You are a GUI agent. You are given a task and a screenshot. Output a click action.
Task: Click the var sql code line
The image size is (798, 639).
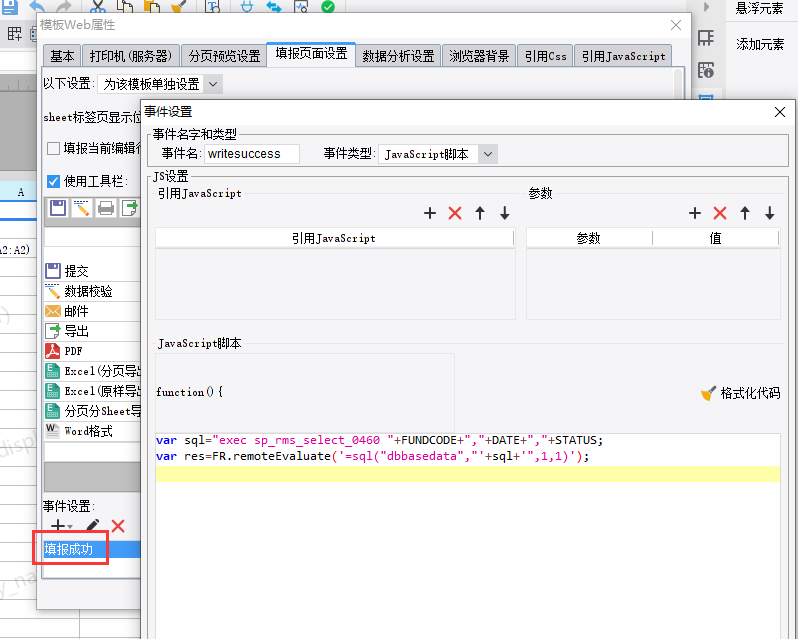click(x=379, y=440)
